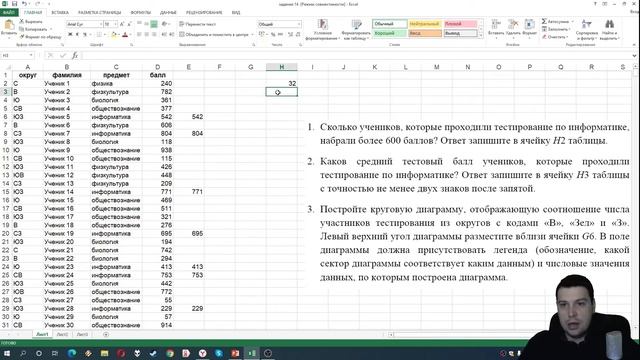Toggle italic formatting
Viewport: 640px width, 360px height.
point(77,35)
